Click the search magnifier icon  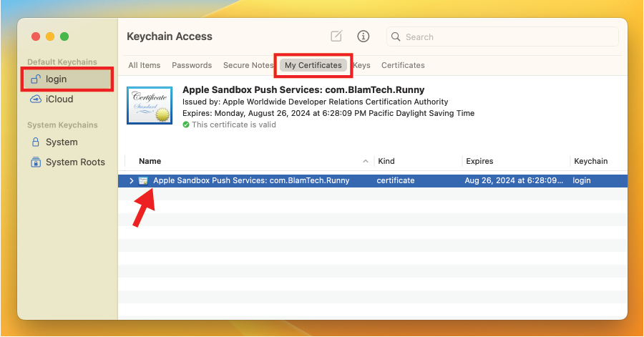point(396,36)
